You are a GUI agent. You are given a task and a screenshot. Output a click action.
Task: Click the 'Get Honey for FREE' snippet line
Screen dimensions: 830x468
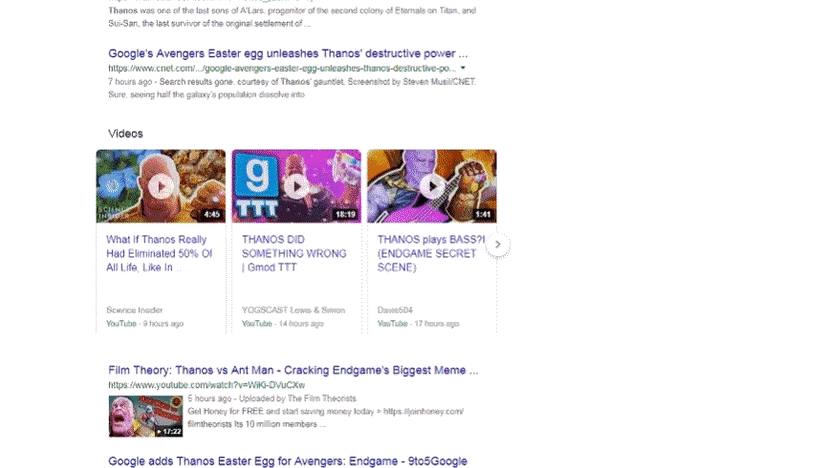326,411
